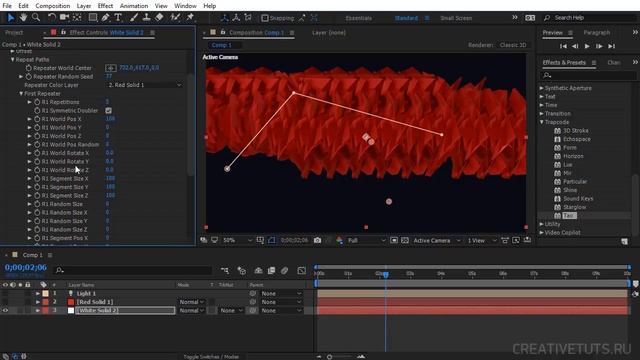This screenshot has width=640, height=360.
Task: Select the Rectangle shape tool
Action: click(x=93, y=17)
